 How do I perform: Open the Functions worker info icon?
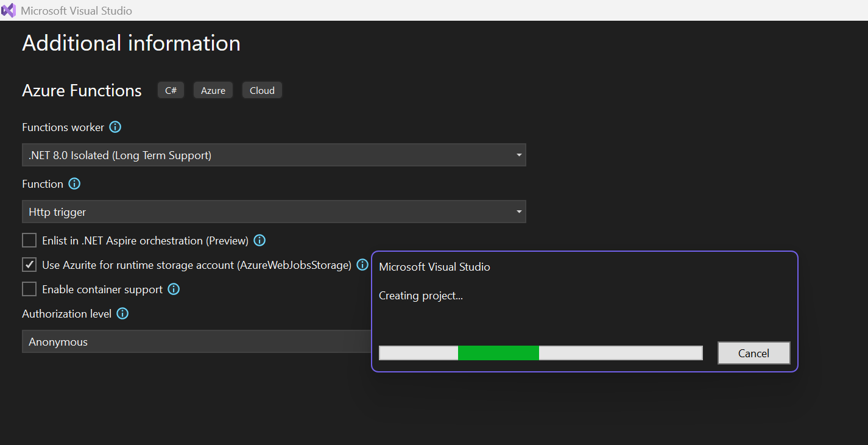pos(115,127)
